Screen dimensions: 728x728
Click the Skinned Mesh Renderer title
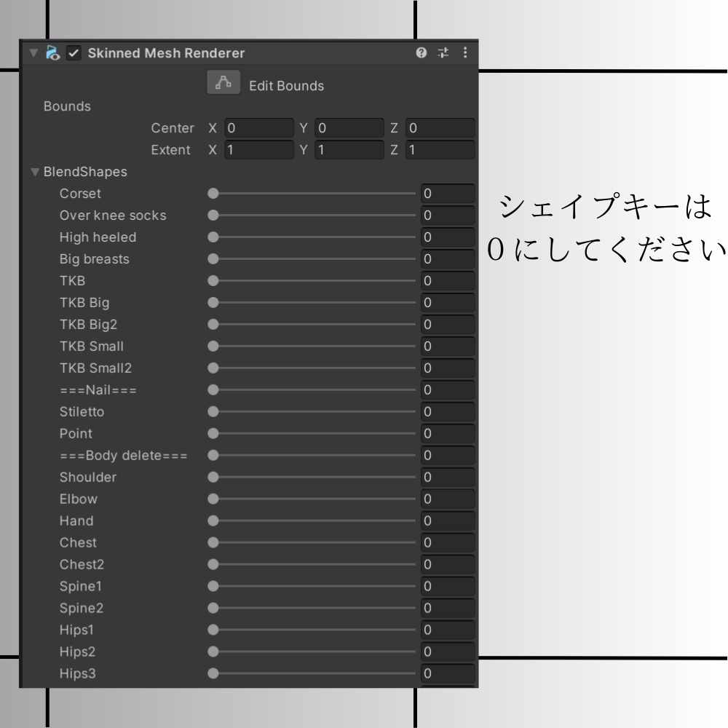click(166, 53)
